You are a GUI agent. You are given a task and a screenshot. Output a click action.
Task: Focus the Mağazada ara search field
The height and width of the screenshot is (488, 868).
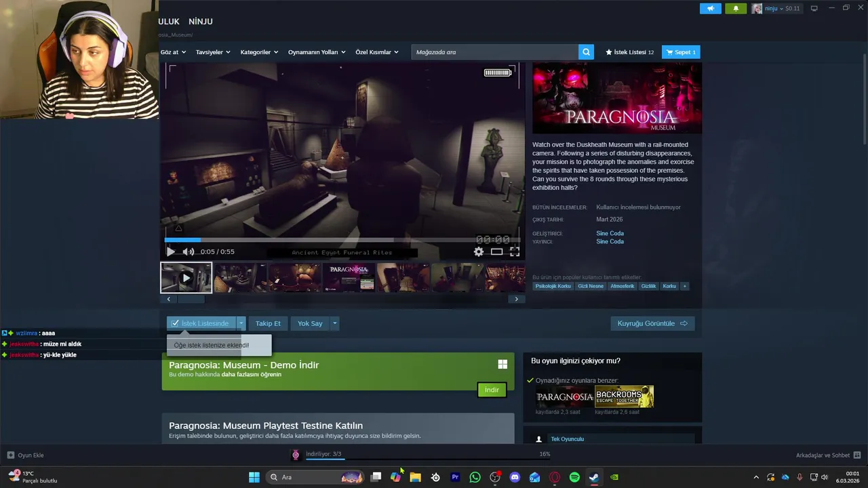[x=494, y=52]
